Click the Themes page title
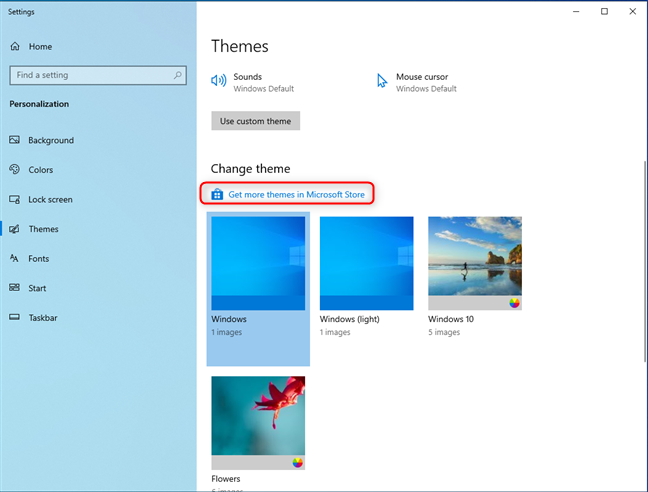This screenshot has height=492, width=648. 240,46
